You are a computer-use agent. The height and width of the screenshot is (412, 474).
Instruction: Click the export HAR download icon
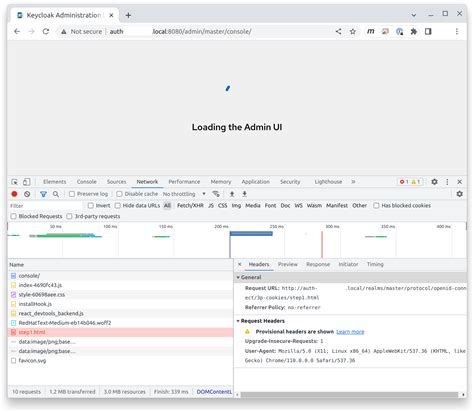coord(244,194)
